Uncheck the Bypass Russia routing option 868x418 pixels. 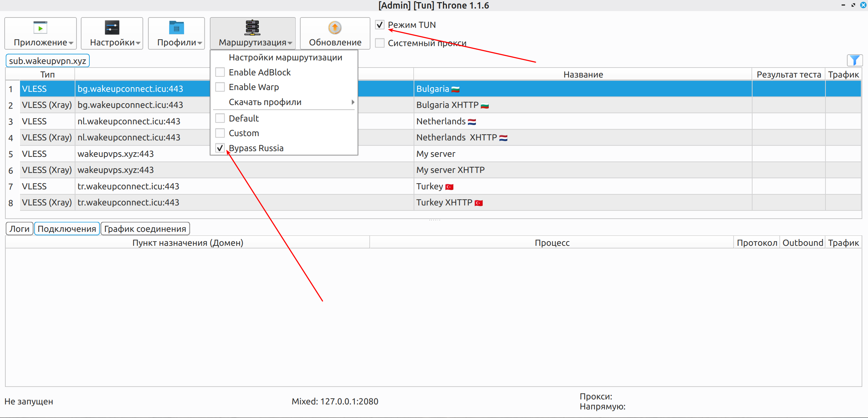point(220,148)
